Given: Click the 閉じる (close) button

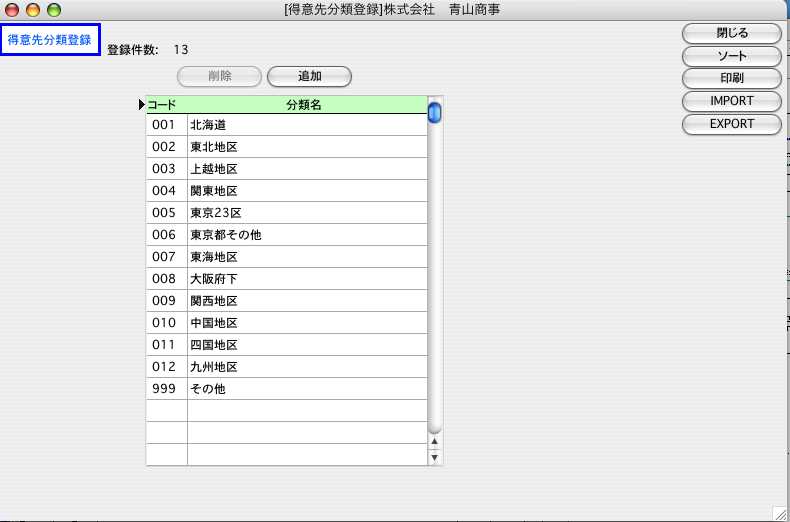Looking at the screenshot, I should coord(731,33).
